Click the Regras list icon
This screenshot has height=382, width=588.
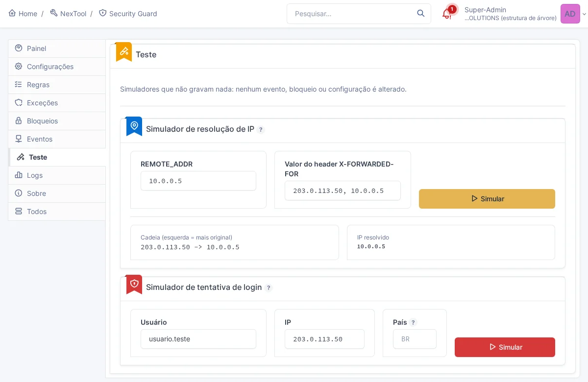19,84
